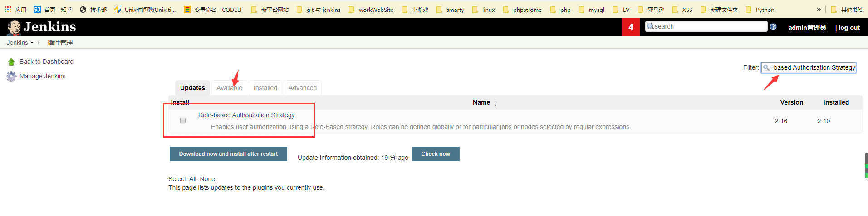
Task: Open the workWebSite bookmark folder
Action: pos(371,10)
